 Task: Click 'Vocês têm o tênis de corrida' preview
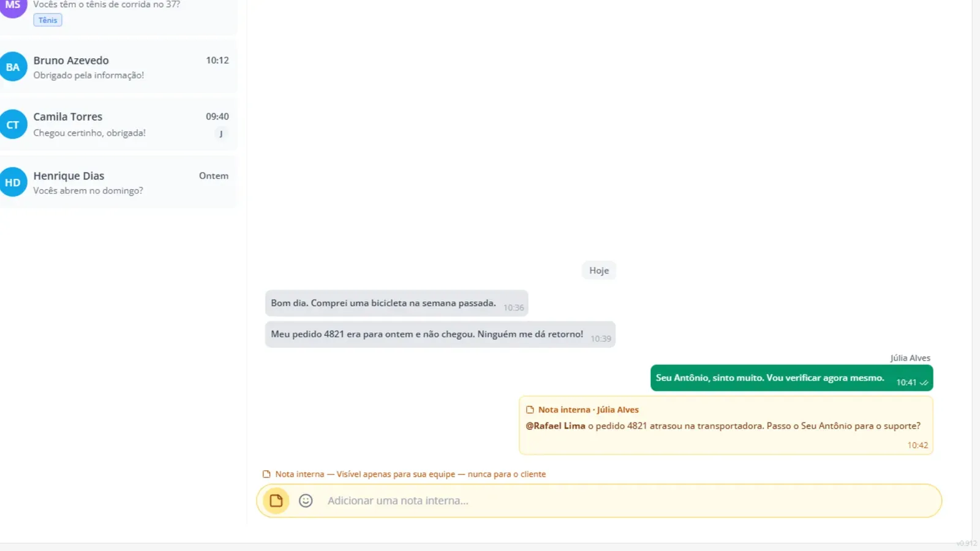tap(107, 5)
